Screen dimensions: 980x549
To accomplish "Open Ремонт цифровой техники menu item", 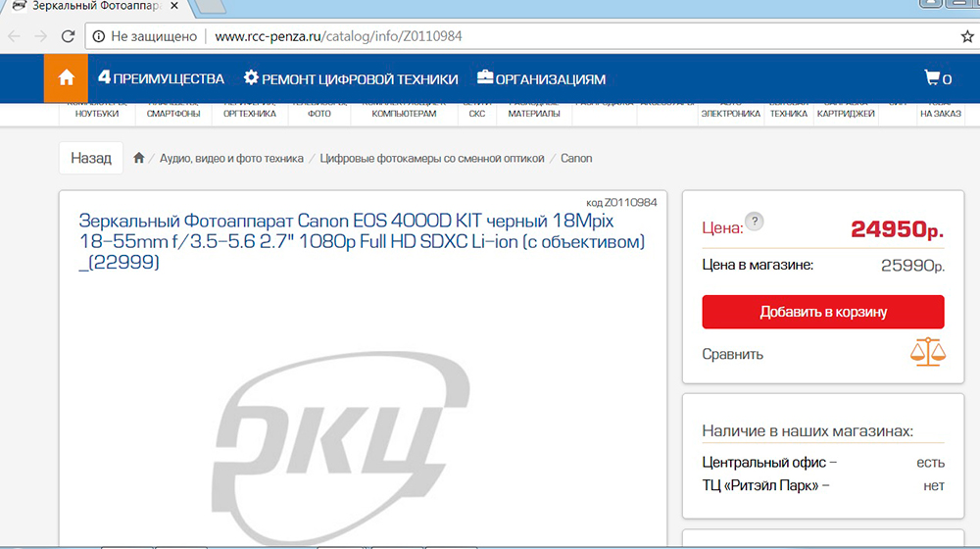I will (x=351, y=78).
